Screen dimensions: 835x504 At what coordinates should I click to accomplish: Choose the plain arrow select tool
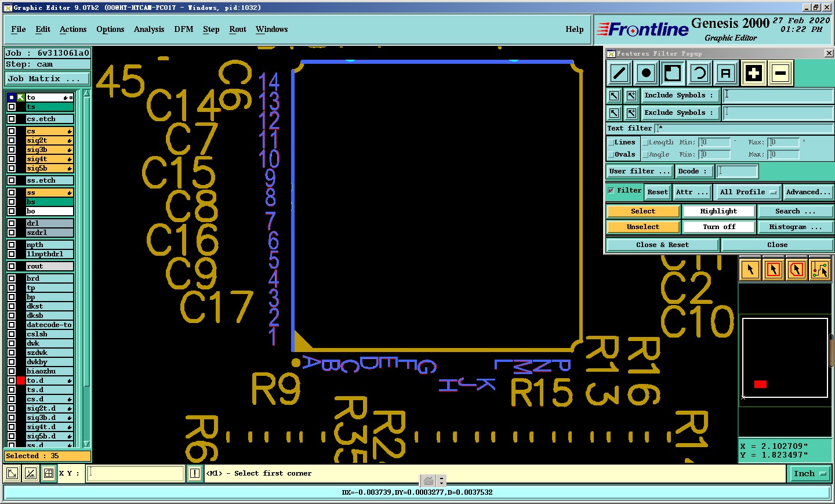click(750, 270)
